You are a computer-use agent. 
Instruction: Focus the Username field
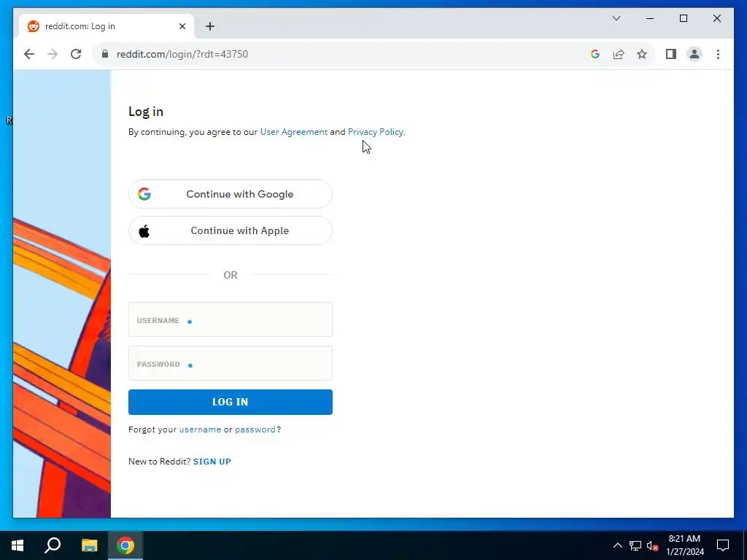click(x=230, y=319)
